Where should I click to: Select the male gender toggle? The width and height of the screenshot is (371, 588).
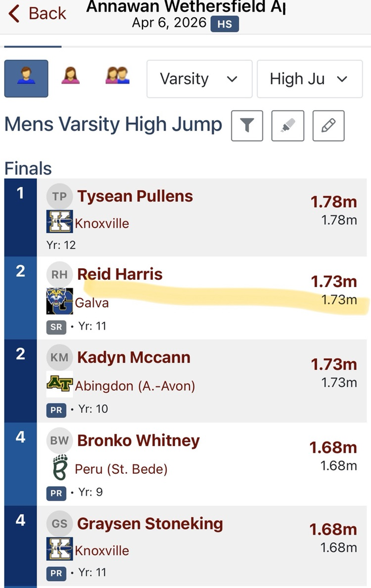click(26, 79)
